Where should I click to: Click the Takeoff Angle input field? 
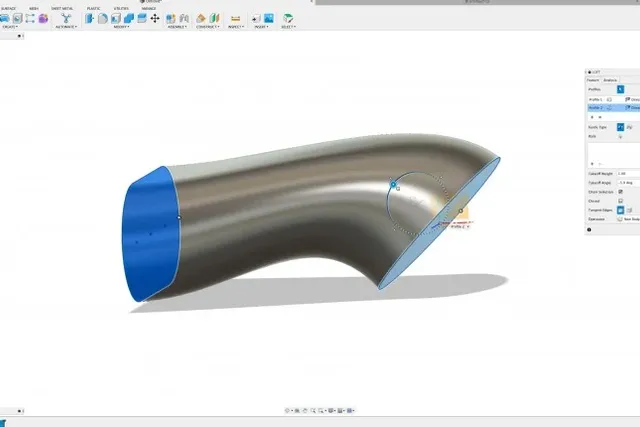click(x=629, y=183)
